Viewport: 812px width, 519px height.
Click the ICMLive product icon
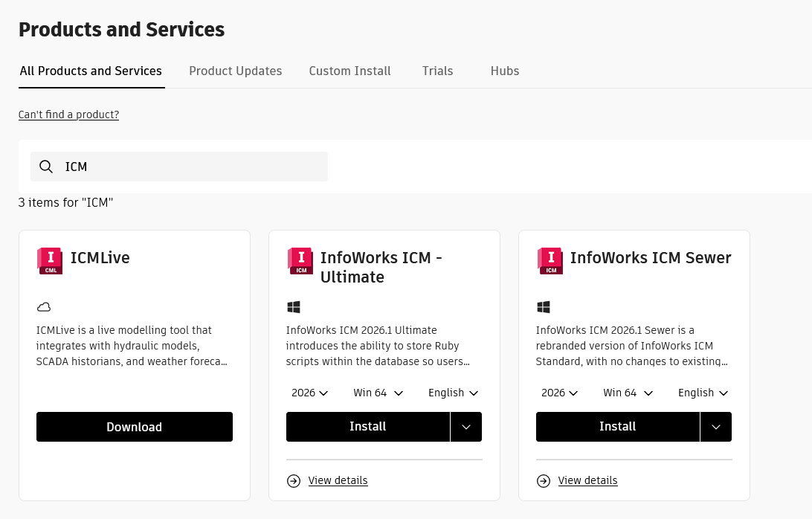pyautogui.click(x=49, y=260)
